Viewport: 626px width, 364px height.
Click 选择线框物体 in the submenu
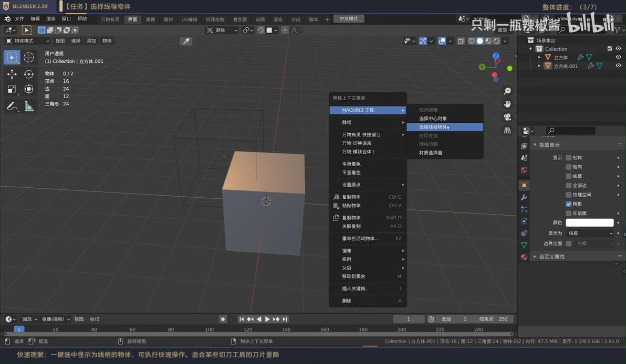click(445, 127)
